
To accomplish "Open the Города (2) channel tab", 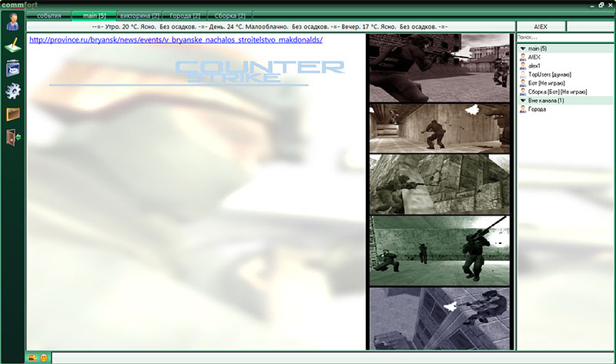I will click(x=185, y=15).
